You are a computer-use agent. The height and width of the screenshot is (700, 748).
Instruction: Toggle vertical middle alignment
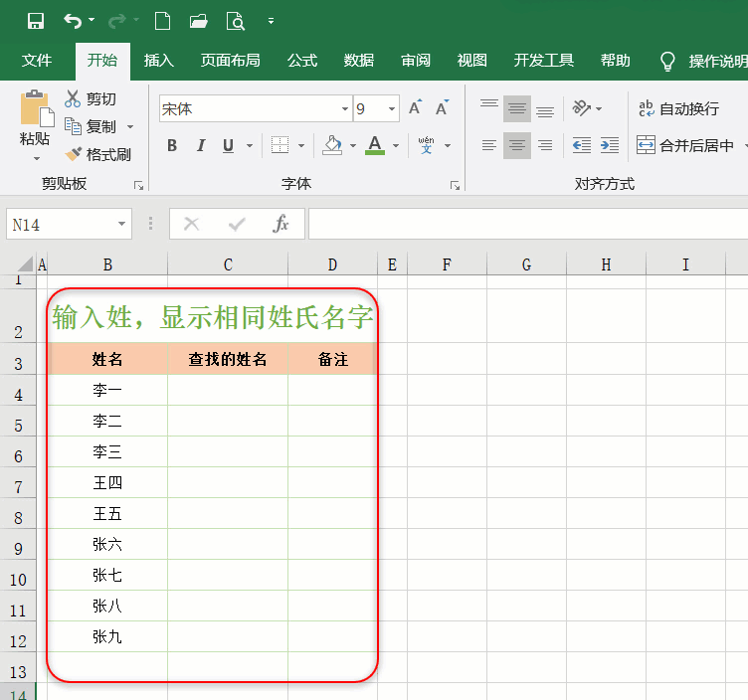coord(517,108)
